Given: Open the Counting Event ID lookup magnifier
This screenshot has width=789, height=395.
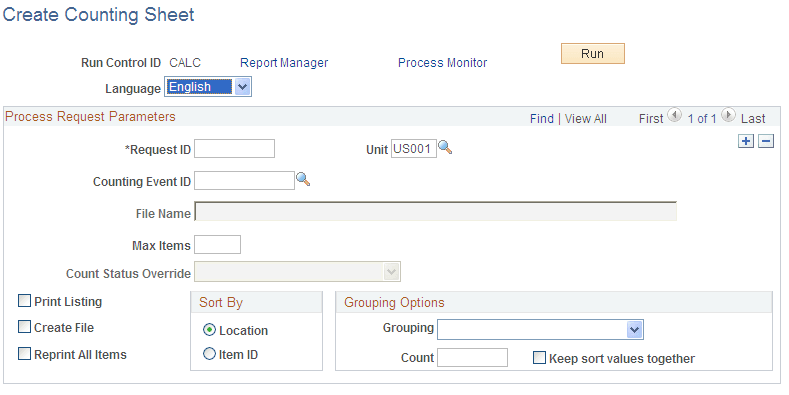Looking at the screenshot, I should 303,179.
